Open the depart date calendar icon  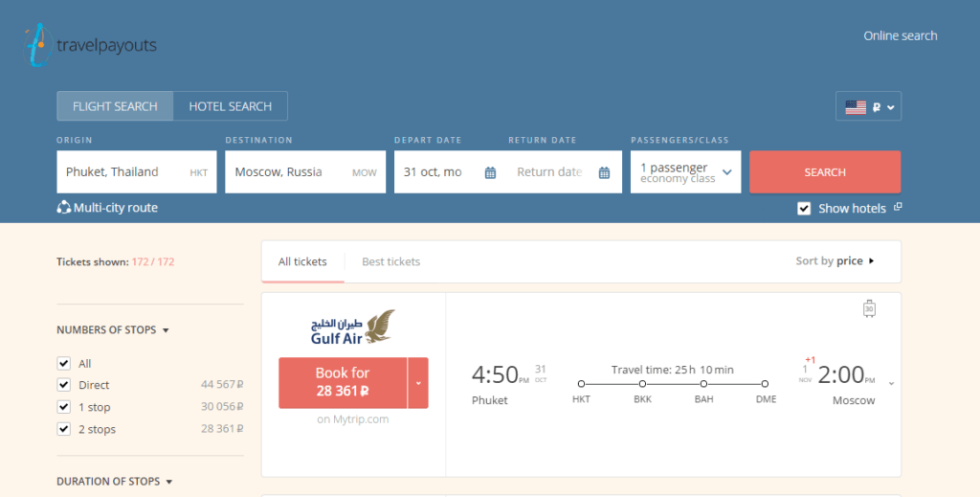[490, 172]
